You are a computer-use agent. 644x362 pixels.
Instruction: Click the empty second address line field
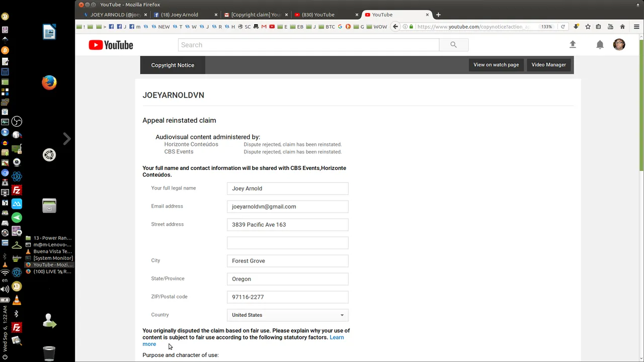click(x=287, y=243)
